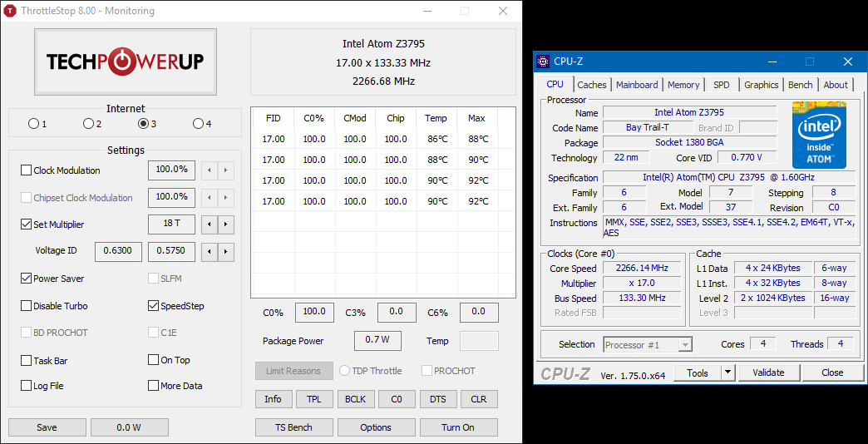Click the Validate button in CPU-Z

point(769,372)
